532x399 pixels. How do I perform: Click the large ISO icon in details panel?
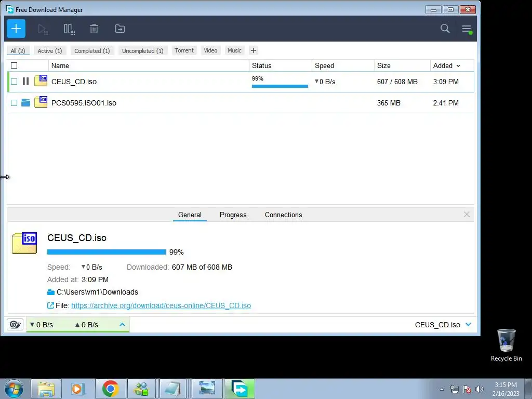coord(24,243)
